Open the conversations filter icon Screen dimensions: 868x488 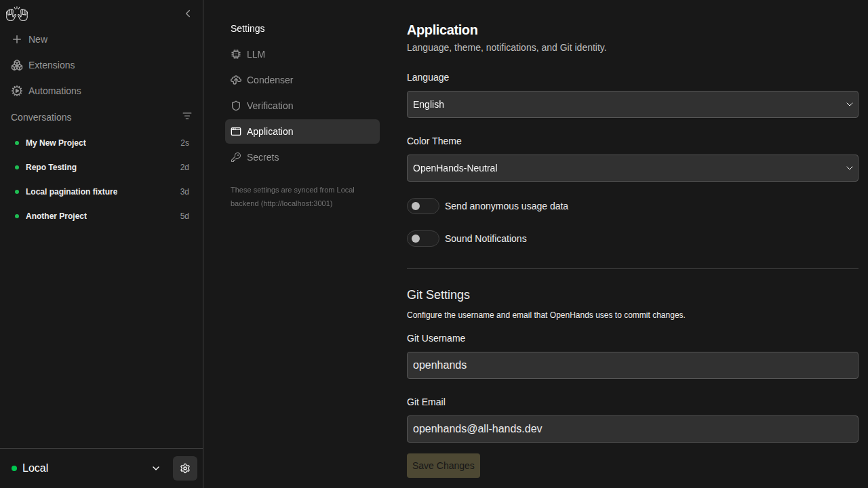tap(187, 117)
